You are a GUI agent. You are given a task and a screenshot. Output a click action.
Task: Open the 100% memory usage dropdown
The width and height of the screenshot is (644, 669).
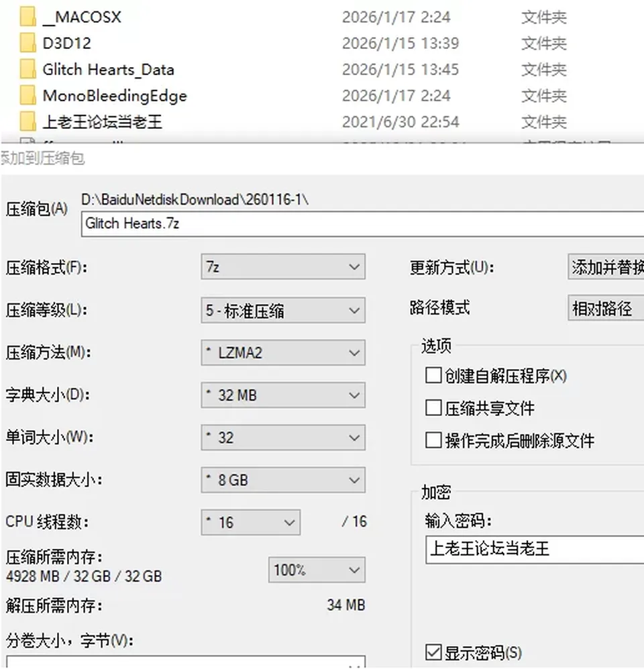pos(317,570)
